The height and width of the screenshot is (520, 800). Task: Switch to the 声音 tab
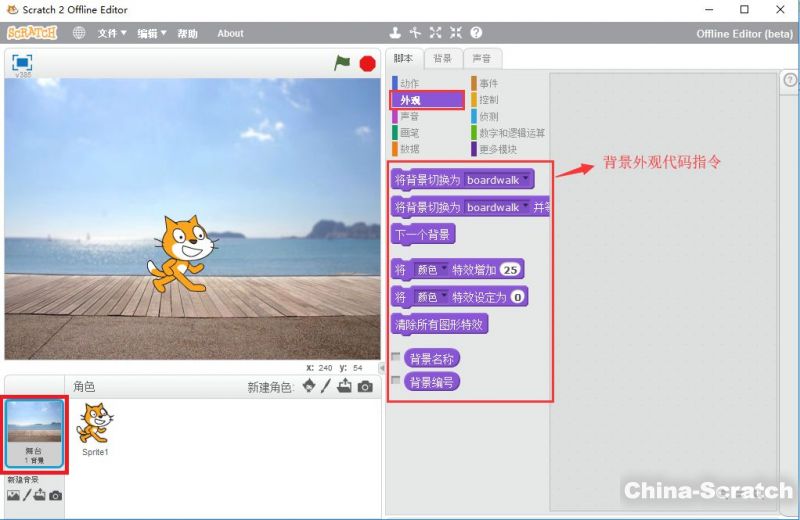coord(482,58)
